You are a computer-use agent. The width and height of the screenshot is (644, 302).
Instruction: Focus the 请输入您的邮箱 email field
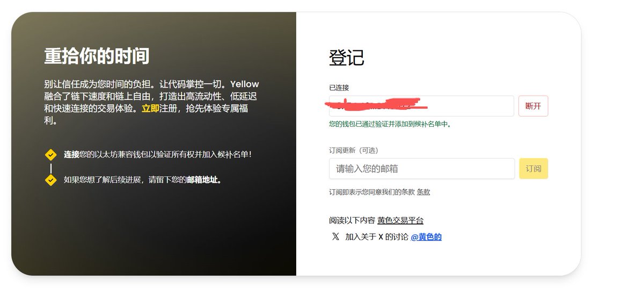[422, 169]
